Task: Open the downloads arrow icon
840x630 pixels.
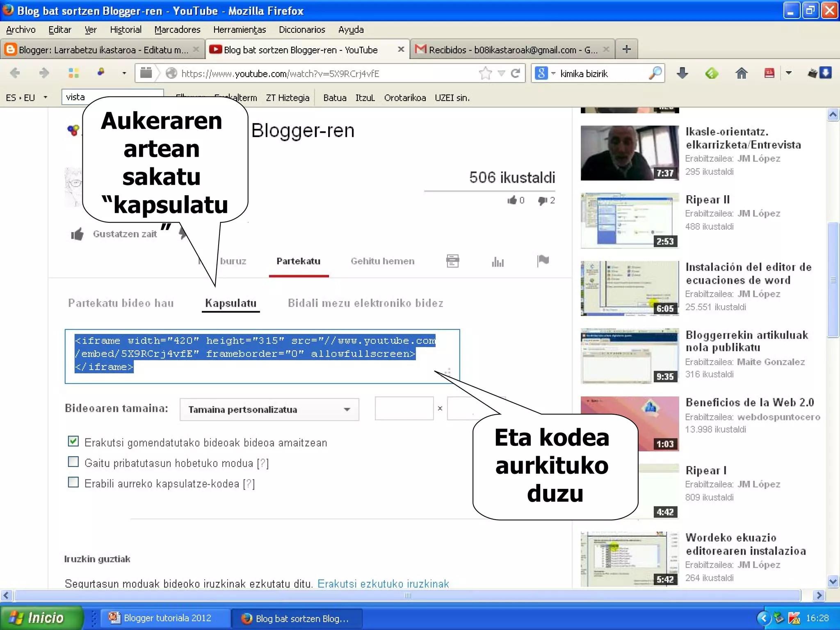Action: coord(682,73)
